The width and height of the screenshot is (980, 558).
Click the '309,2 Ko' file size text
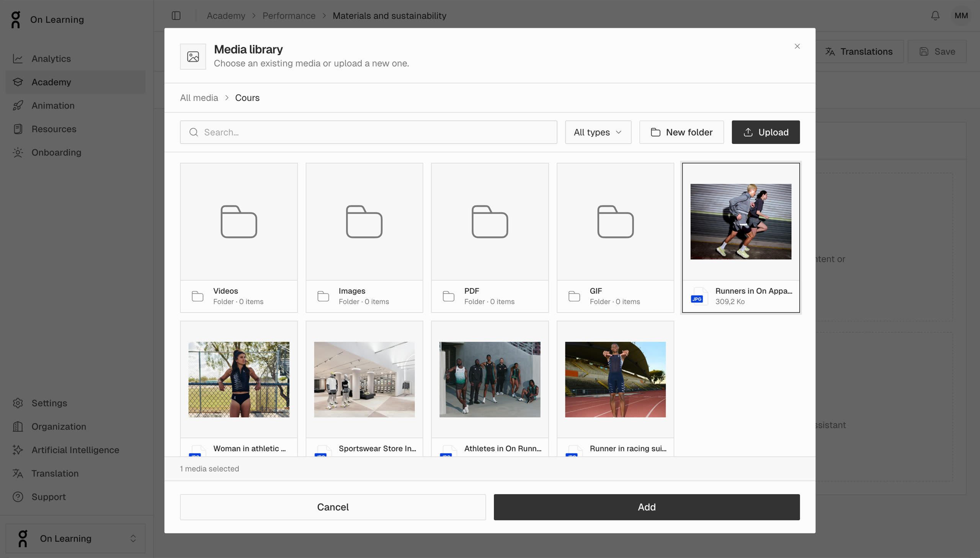(x=730, y=302)
